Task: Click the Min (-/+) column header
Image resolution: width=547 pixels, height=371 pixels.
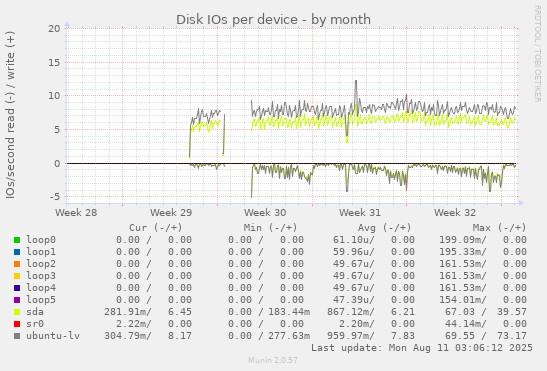Action: 270,228
